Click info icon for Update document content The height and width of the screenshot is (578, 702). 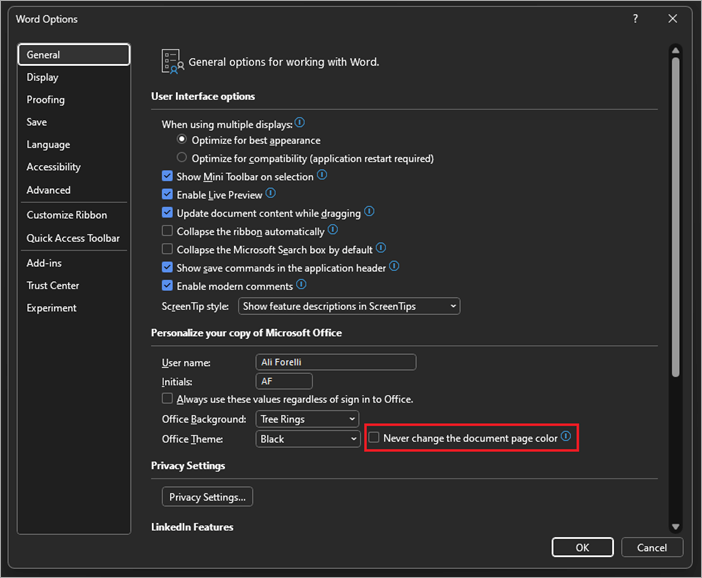[369, 212]
